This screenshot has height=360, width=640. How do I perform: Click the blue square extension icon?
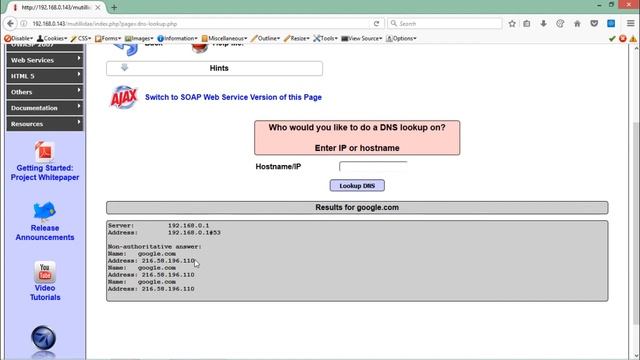point(611,24)
